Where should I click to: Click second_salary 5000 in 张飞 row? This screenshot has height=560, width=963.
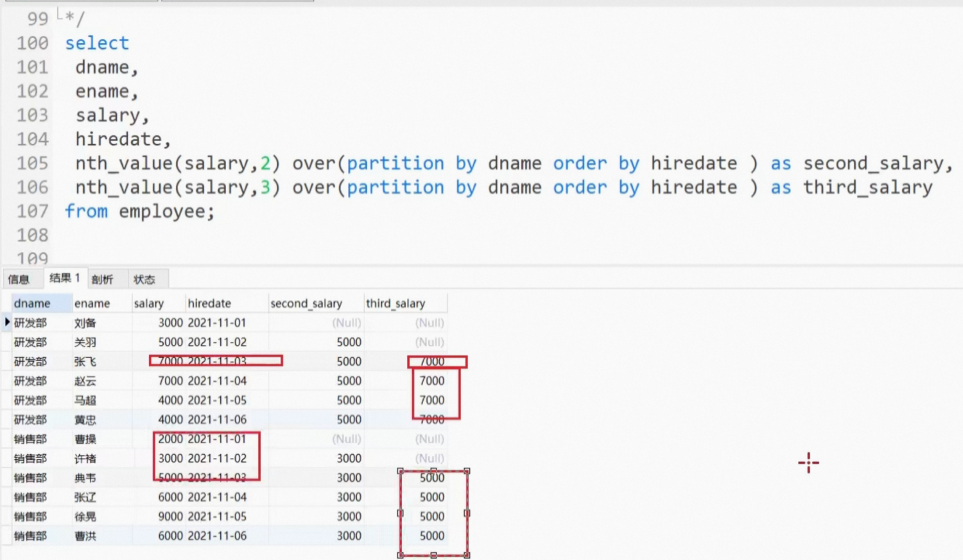pos(349,361)
